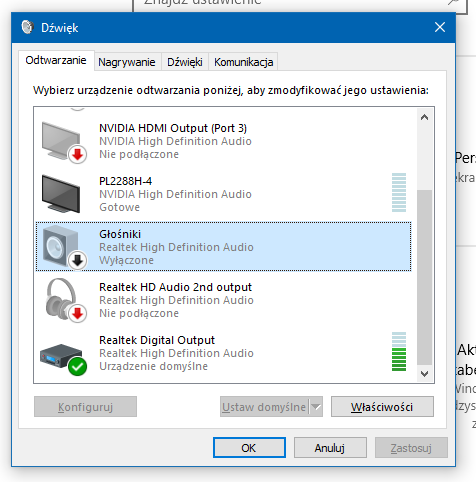Select the NVIDIA HDMI Output (Port 3) name
This screenshot has width=476, height=482.
[173, 128]
